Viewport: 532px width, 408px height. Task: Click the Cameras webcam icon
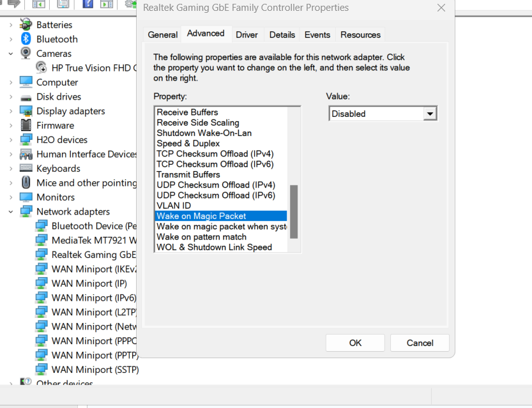pos(26,53)
